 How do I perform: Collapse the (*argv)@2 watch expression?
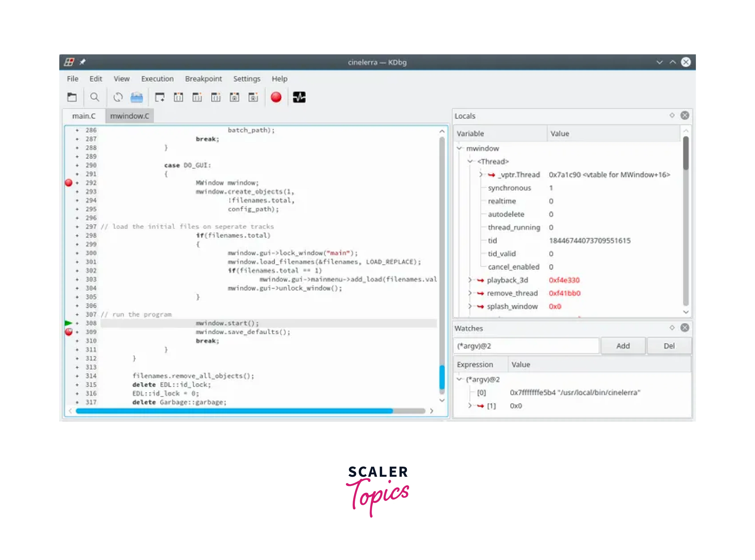[x=459, y=379]
